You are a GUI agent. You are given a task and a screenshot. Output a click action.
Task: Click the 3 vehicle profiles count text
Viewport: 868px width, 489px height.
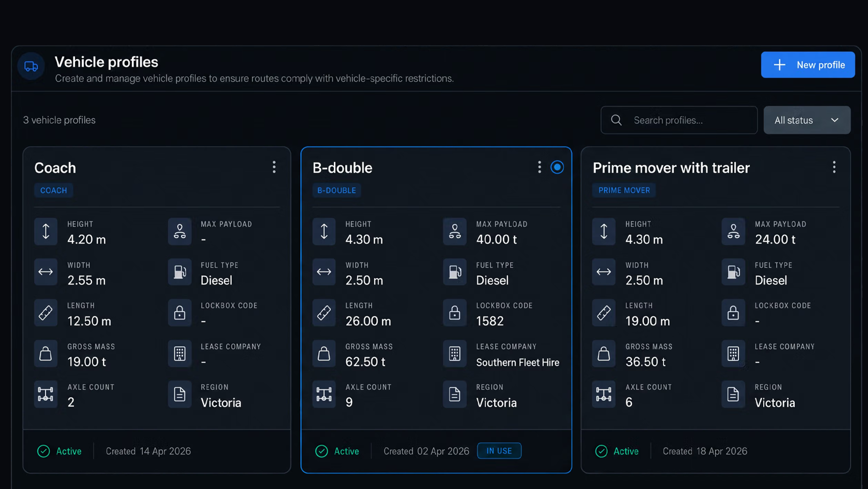tap(59, 120)
